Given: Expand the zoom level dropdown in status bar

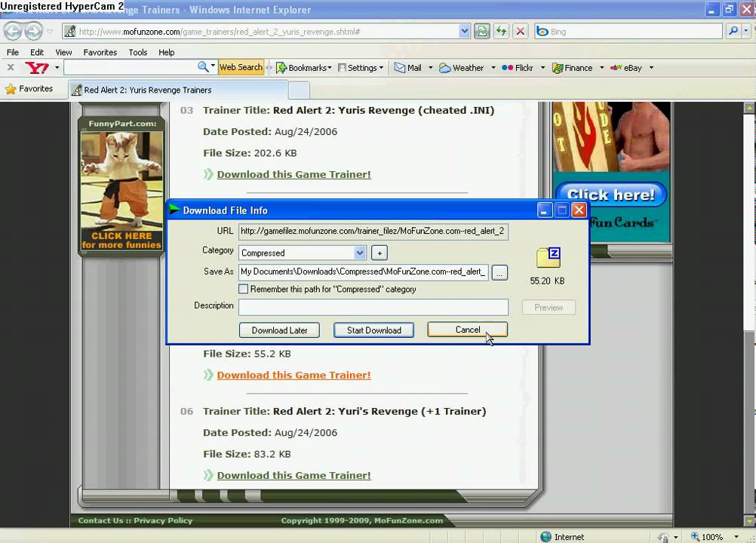Looking at the screenshot, I should [x=736, y=536].
